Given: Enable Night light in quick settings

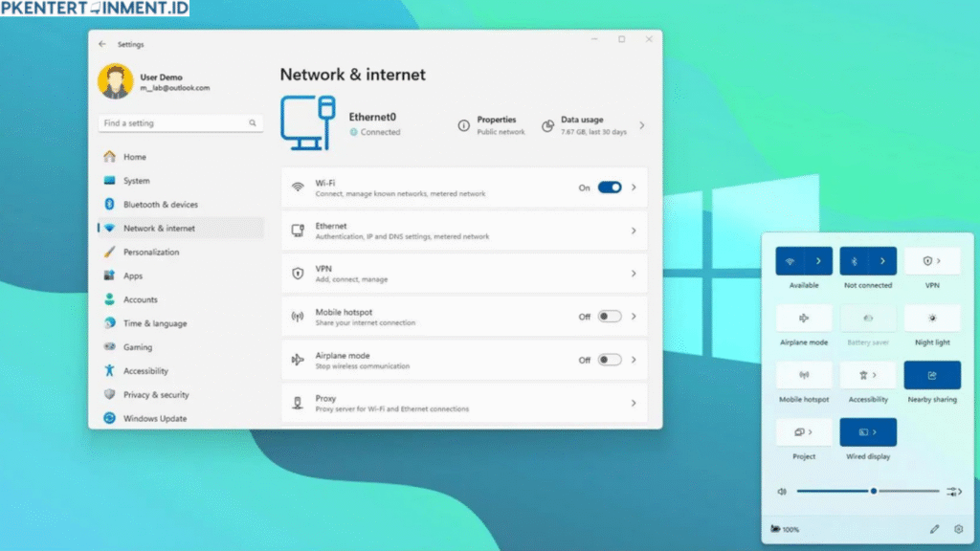Looking at the screenshot, I should 931,318.
